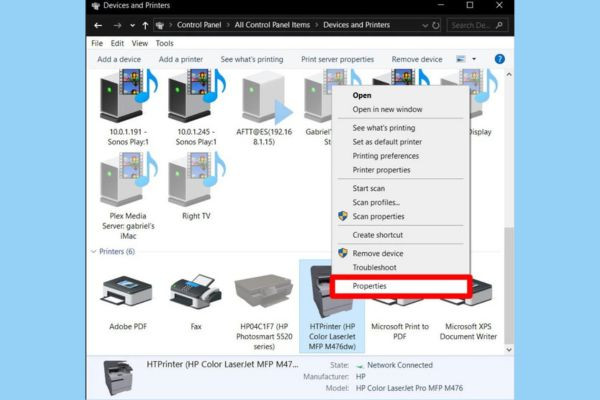Click Devices and Printers breadcrumb
The width and height of the screenshot is (600, 400).
pyautogui.click(x=356, y=25)
